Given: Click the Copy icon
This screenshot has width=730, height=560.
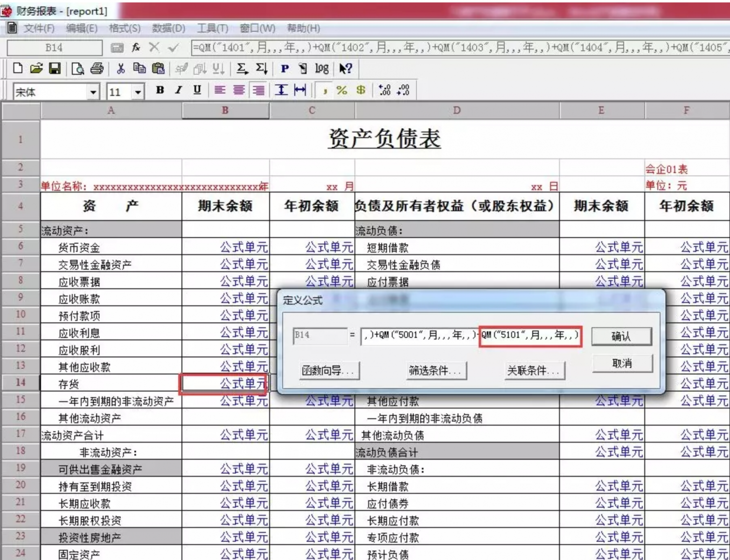Looking at the screenshot, I should pyautogui.click(x=139, y=69).
